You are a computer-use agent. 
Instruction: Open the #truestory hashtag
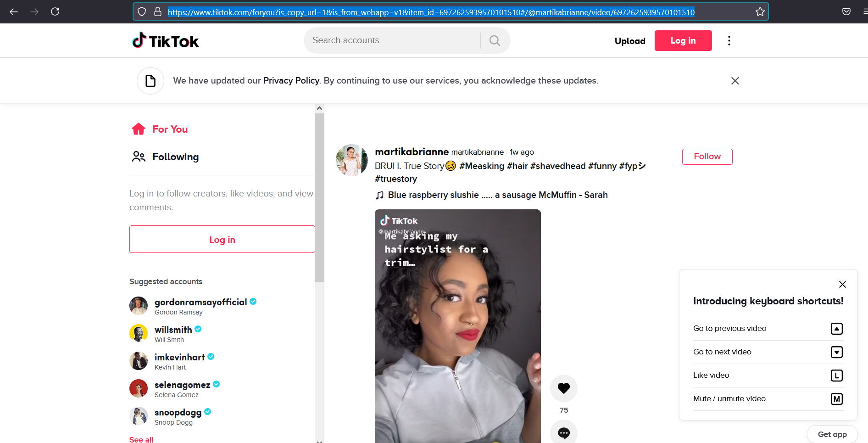click(396, 179)
